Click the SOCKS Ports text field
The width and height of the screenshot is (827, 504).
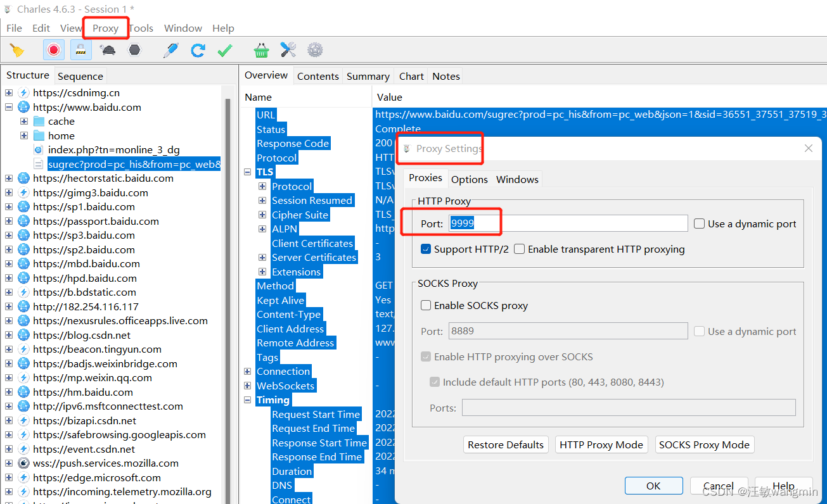pyautogui.click(x=629, y=407)
